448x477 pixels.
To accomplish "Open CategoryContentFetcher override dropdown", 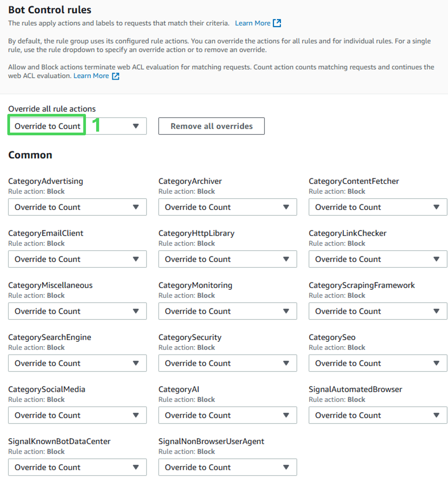I will coord(377,207).
